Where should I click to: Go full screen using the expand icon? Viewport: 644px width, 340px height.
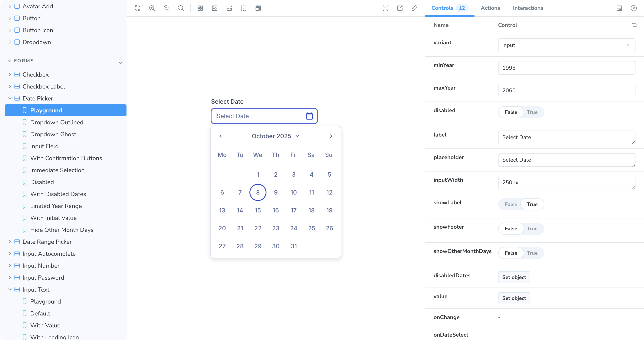click(x=385, y=8)
